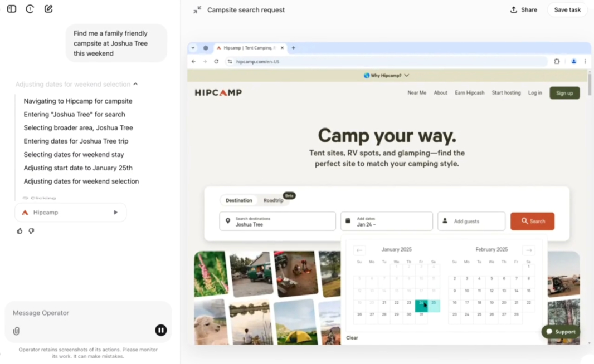Click the paperclip attachment icon
594x364 pixels.
click(16, 331)
